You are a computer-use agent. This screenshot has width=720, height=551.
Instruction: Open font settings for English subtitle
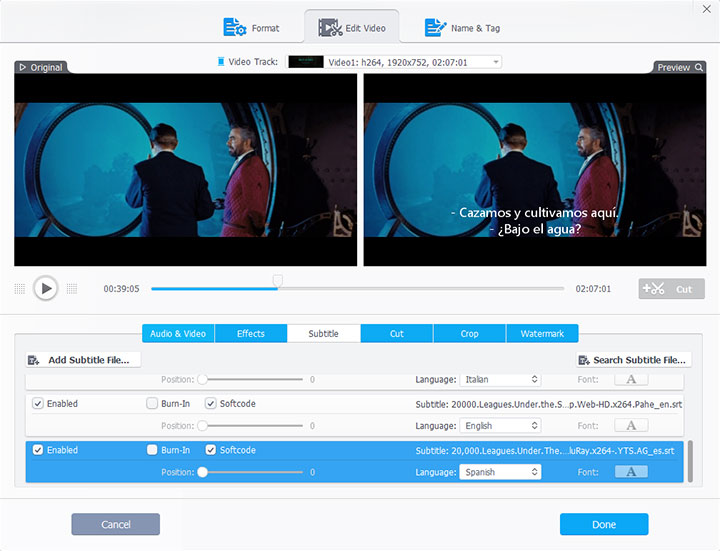pyautogui.click(x=631, y=426)
